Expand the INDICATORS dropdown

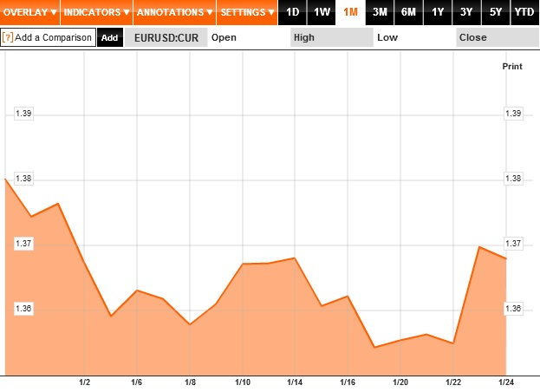coord(96,12)
